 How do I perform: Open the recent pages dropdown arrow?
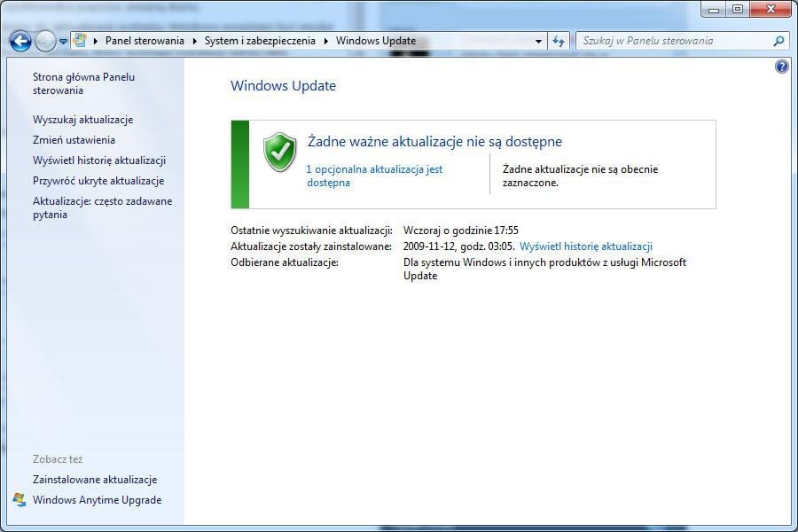(63, 42)
